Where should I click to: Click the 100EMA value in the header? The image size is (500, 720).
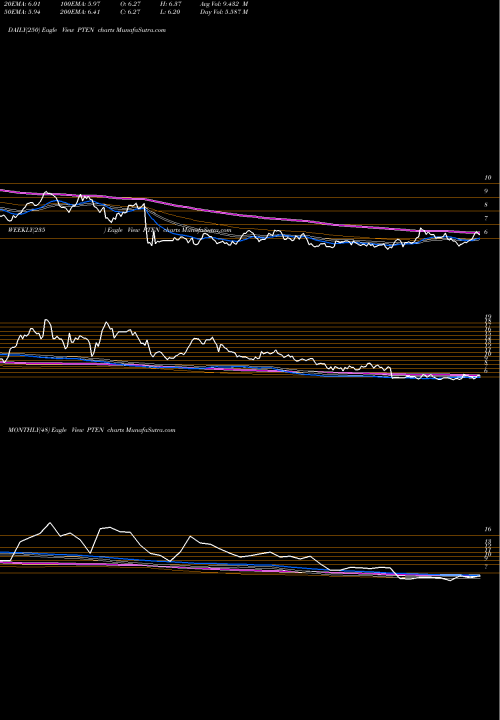tap(79, 4)
